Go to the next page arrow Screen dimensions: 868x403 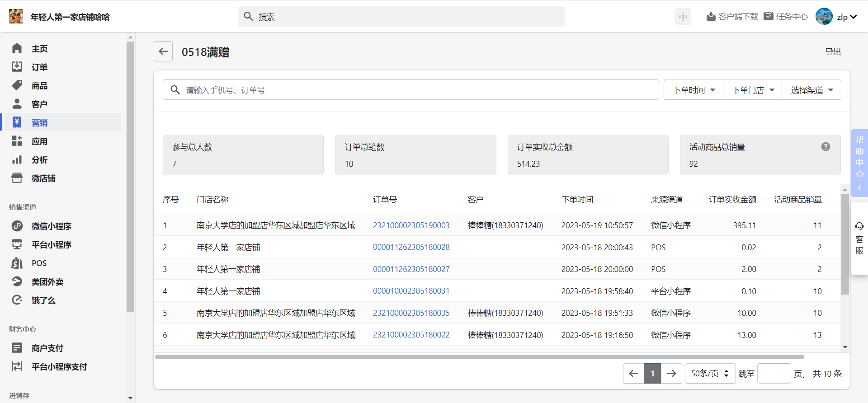click(x=672, y=374)
